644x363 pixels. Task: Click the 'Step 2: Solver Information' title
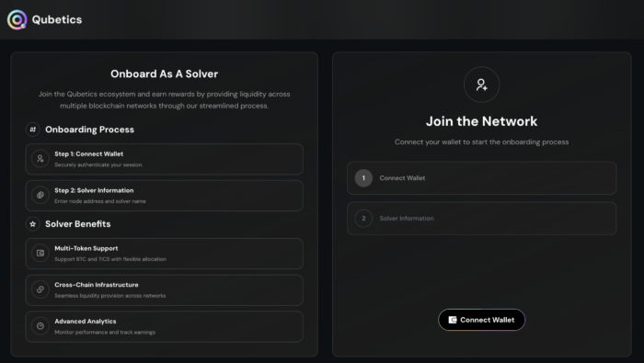[x=94, y=190]
